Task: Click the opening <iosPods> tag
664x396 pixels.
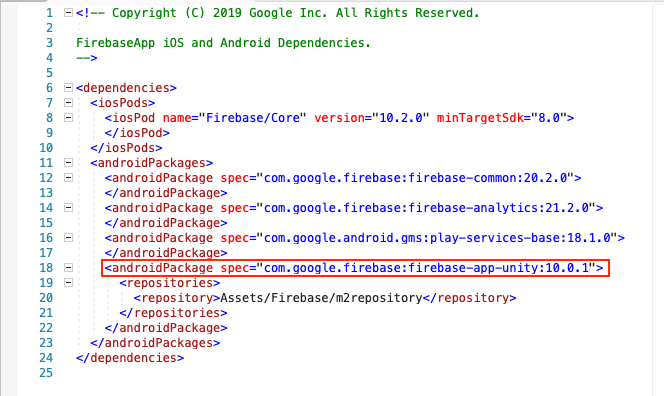Action: (x=123, y=103)
